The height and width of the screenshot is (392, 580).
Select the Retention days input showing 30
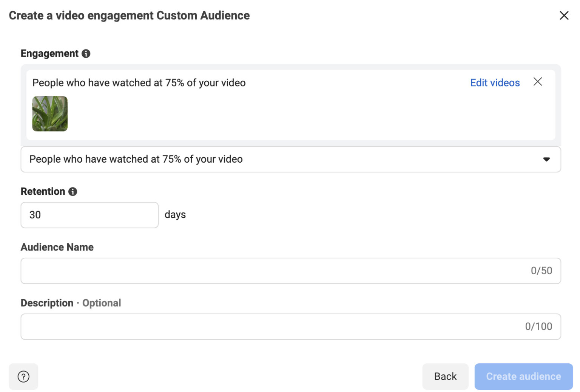[89, 215]
